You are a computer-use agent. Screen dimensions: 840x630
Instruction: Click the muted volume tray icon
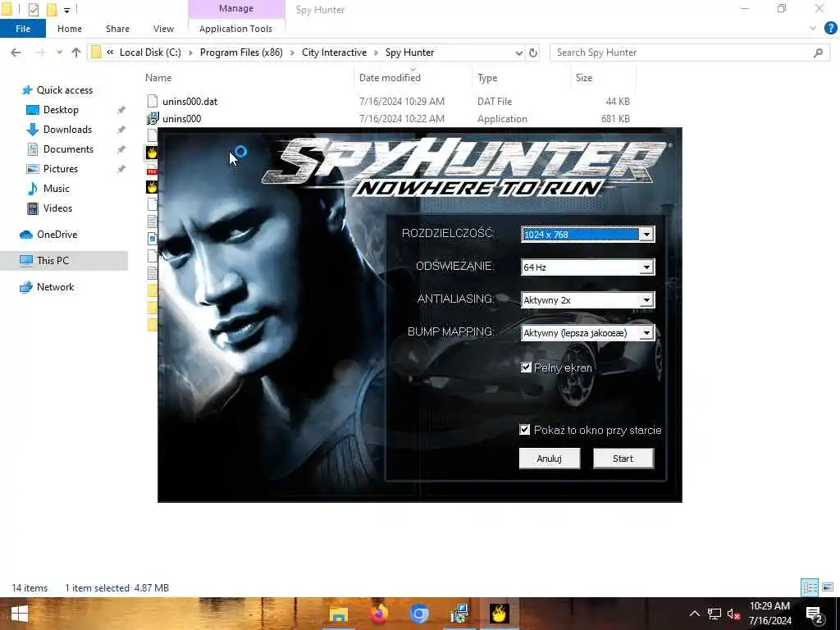(x=733, y=614)
